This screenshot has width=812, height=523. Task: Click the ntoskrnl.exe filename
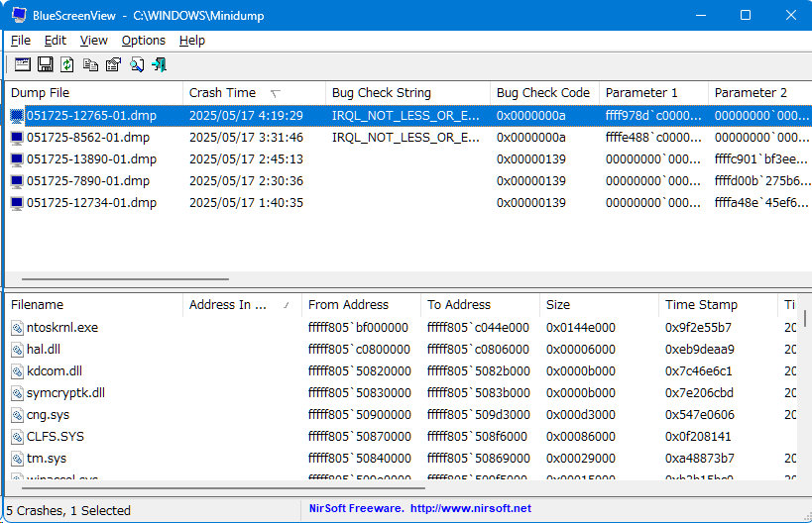click(62, 328)
